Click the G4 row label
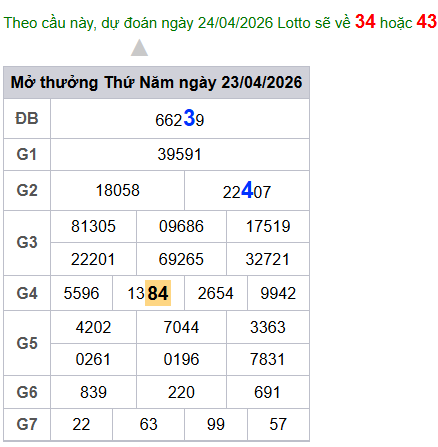 (x=27, y=293)
